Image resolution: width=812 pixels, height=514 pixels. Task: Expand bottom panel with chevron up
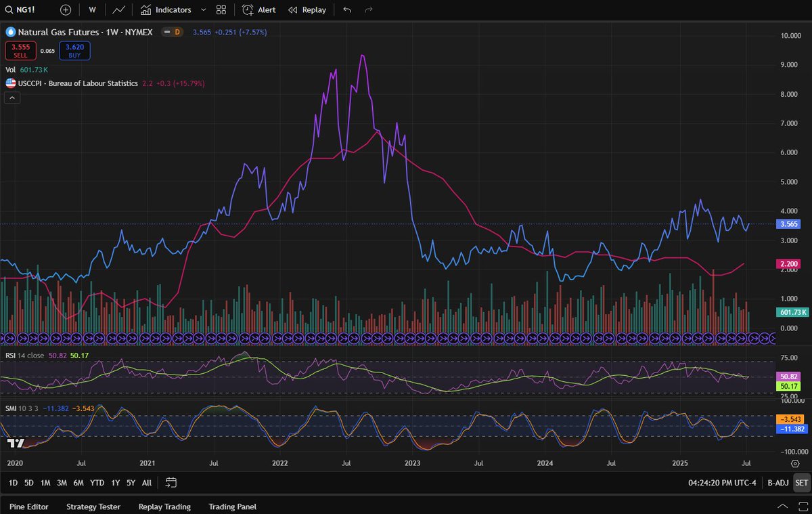pyautogui.click(x=782, y=507)
